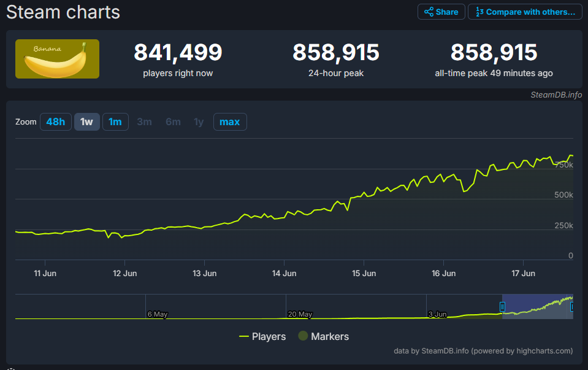Click the 20 May navigator label
588x370 pixels.
tap(300, 314)
